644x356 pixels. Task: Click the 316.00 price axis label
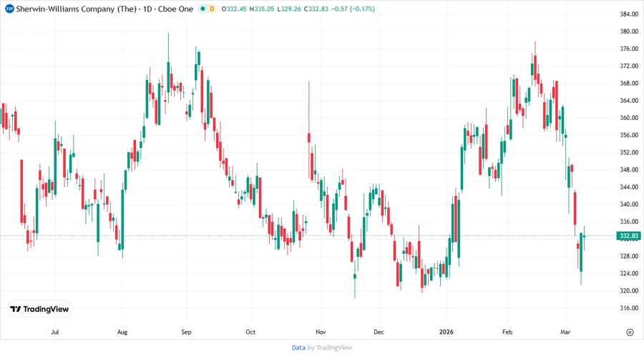click(629, 308)
